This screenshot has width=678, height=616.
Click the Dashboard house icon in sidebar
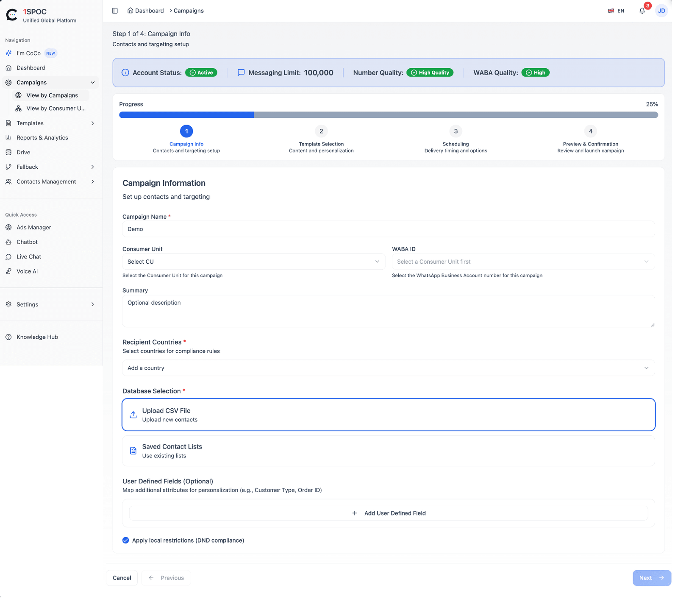(8, 68)
